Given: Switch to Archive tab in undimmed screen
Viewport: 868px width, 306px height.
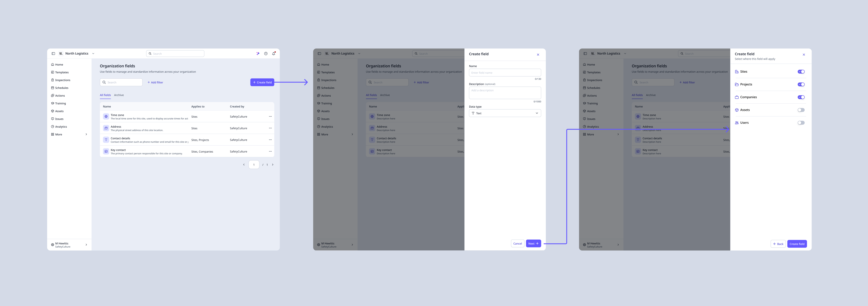Looking at the screenshot, I should pos(119,95).
